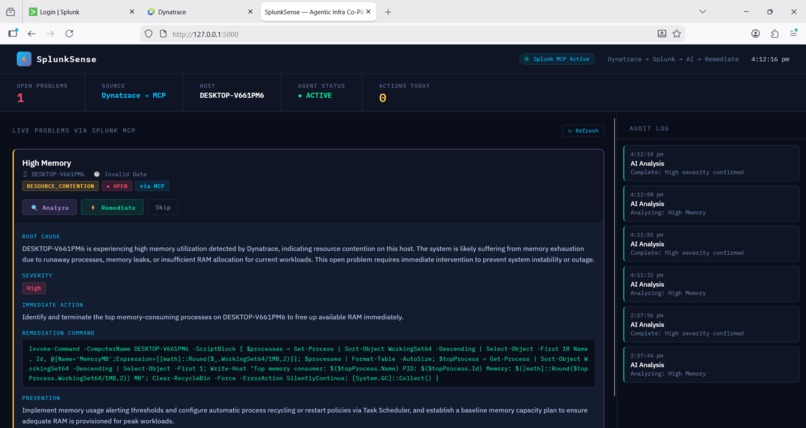Image resolution: width=806 pixels, height=428 pixels.
Task: Click the remediation command code block
Action: coord(308,363)
